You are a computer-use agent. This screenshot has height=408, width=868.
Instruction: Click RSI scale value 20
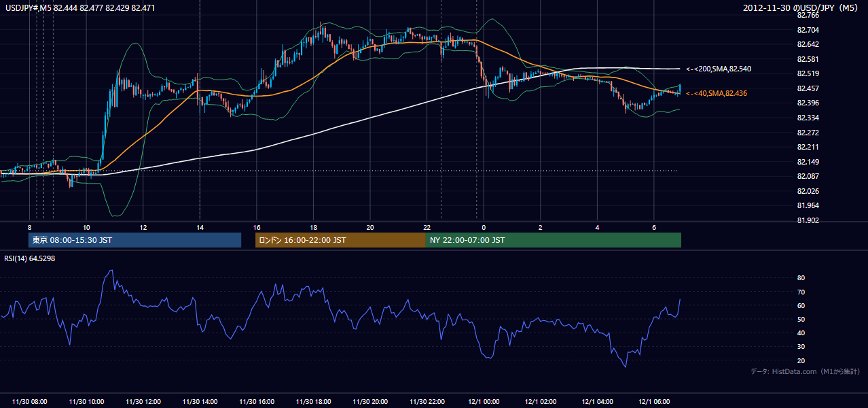(x=801, y=360)
